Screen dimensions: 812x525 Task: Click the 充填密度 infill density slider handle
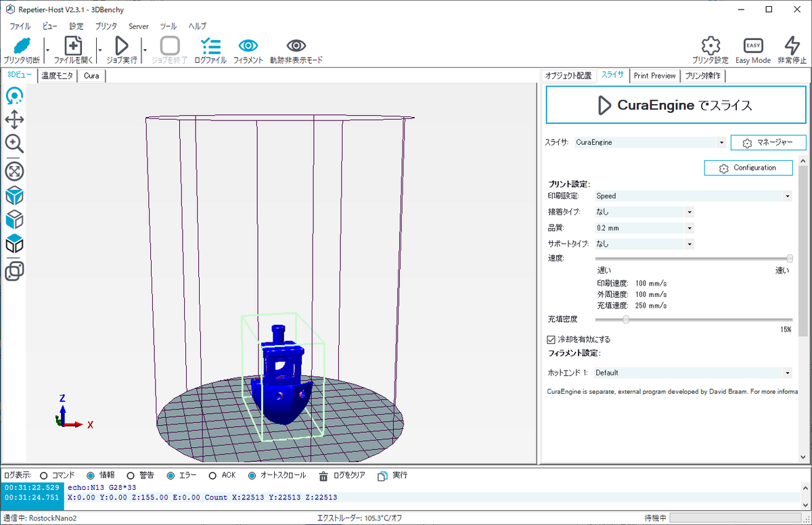pos(626,319)
